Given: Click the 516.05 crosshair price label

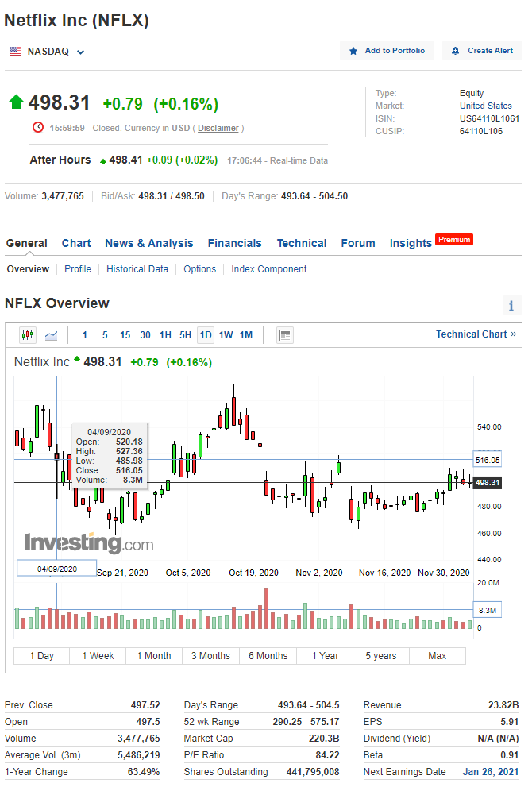Looking at the screenshot, I should (x=487, y=460).
